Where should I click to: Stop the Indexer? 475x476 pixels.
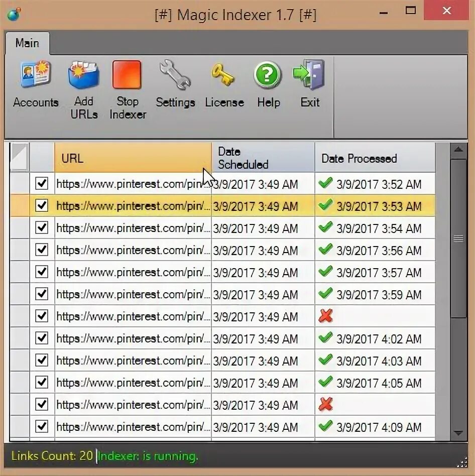127,75
